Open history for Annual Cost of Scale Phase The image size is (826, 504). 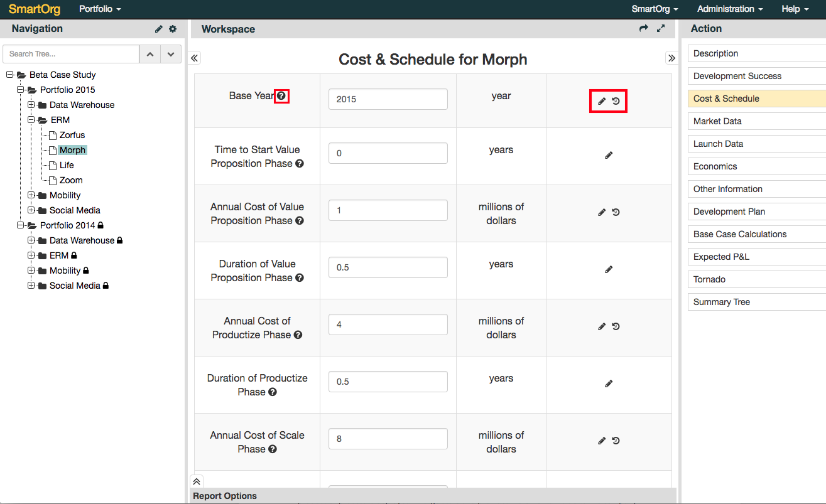(616, 441)
